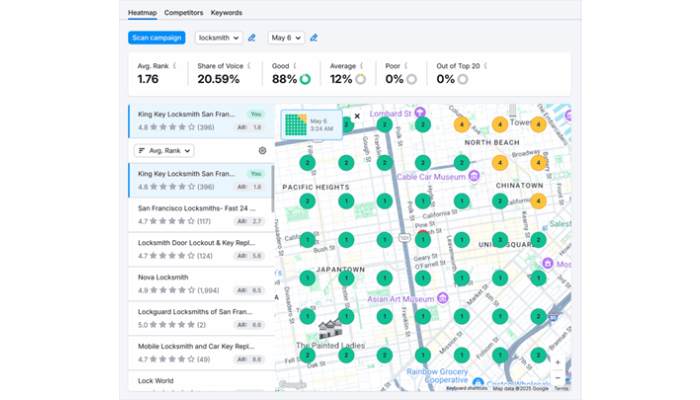This screenshot has height=400, width=700.
Task: Zoom in on the map with plus button
Action: pos(558,361)
